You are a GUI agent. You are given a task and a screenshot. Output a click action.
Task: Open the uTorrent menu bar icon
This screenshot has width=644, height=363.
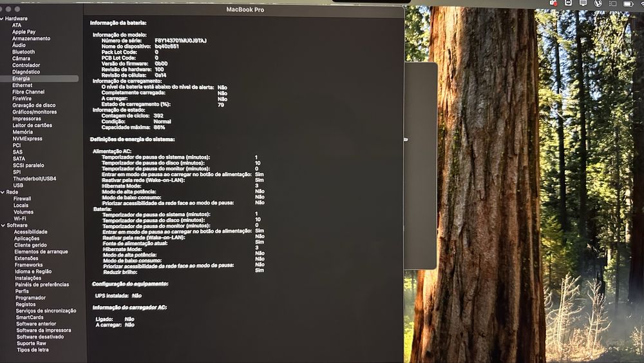coord(598,3)
